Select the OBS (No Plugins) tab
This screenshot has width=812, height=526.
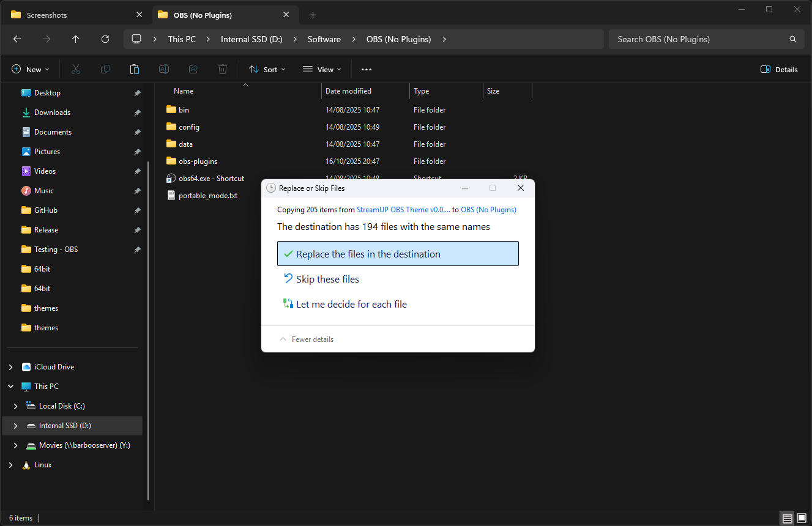click(x=225, y=15)
